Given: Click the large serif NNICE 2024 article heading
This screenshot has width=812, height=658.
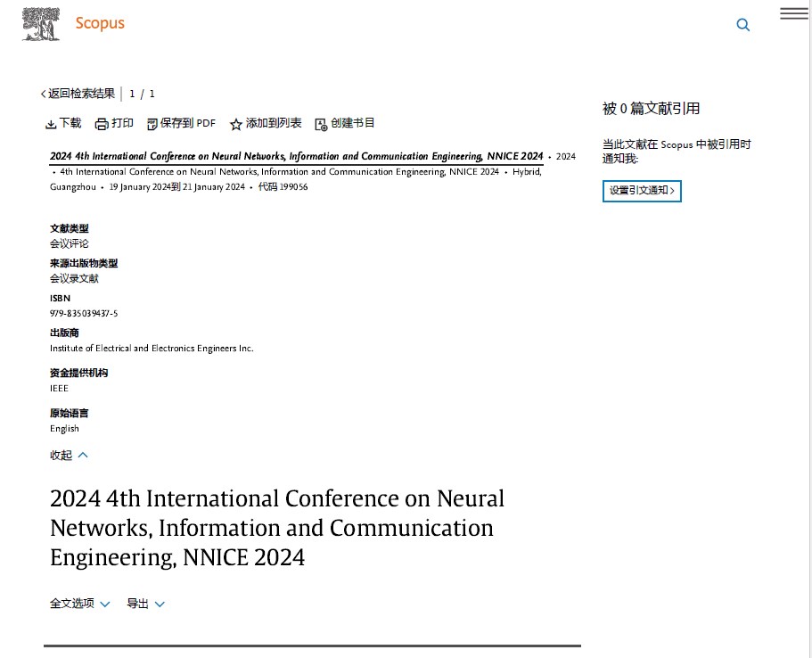Looking at the screenshot, I should (277, 528).
